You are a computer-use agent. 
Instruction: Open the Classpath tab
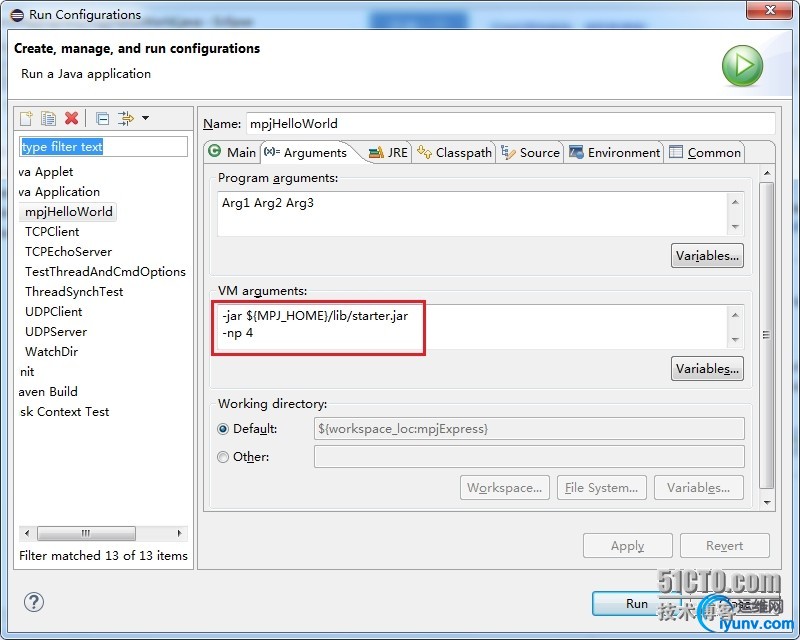tap(454, 153)
